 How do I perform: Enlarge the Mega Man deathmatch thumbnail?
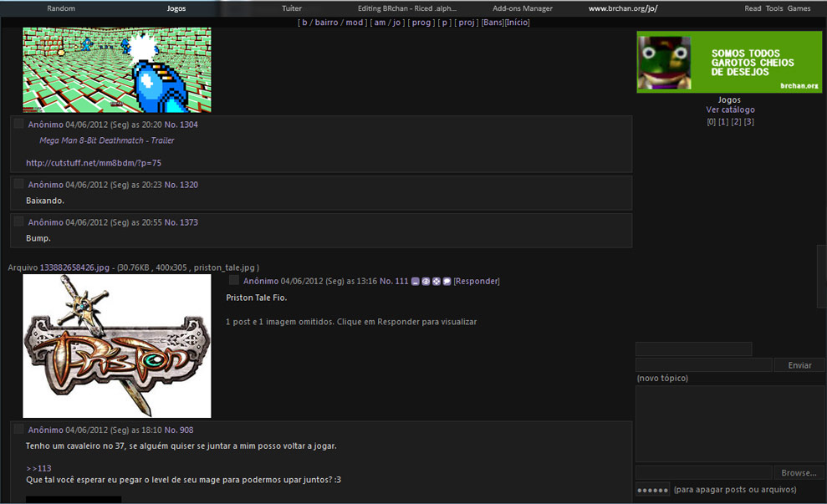coord(117,70)
